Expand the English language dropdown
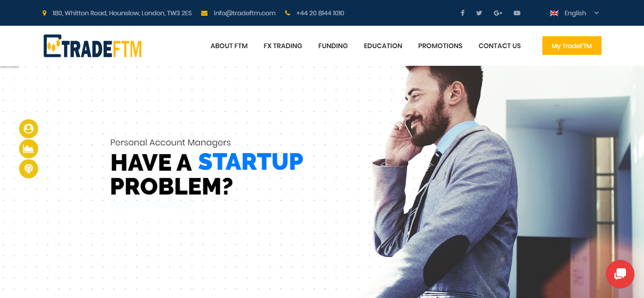The height and width of the screenshot is (298, 644). 574,13
